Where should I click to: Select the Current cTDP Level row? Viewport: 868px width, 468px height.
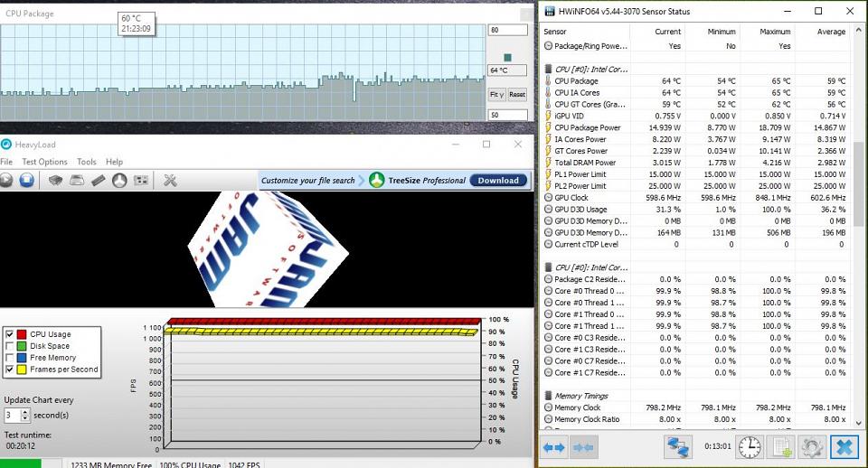[696, 244]
